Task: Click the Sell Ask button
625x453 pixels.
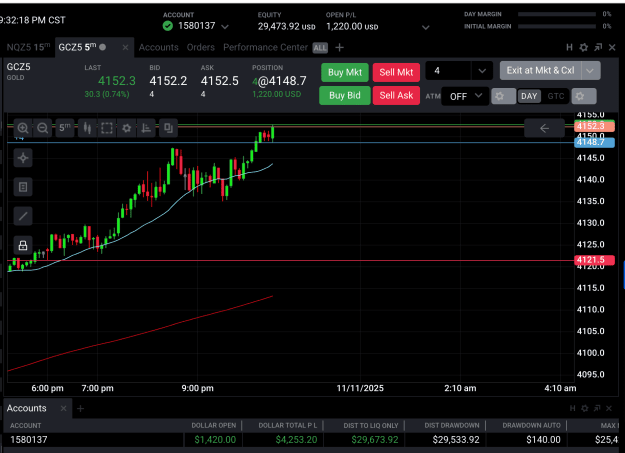Action: coord(396,96)
